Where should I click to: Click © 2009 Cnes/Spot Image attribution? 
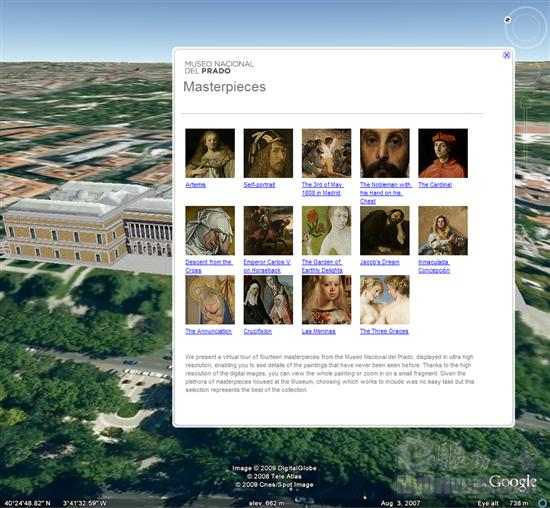pyautogui.click(x=274, y=485)
